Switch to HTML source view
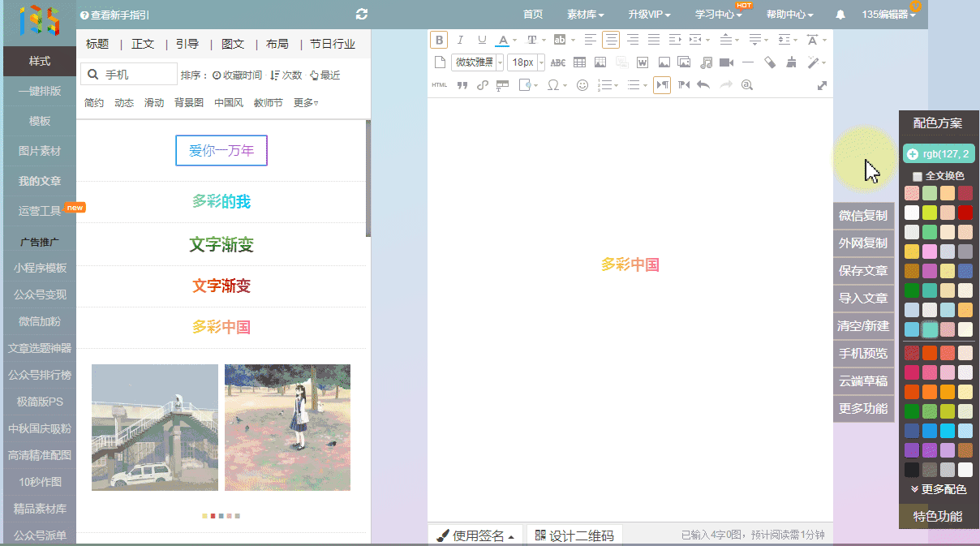This screenshot has width=980, height=546. pos(439,85)
